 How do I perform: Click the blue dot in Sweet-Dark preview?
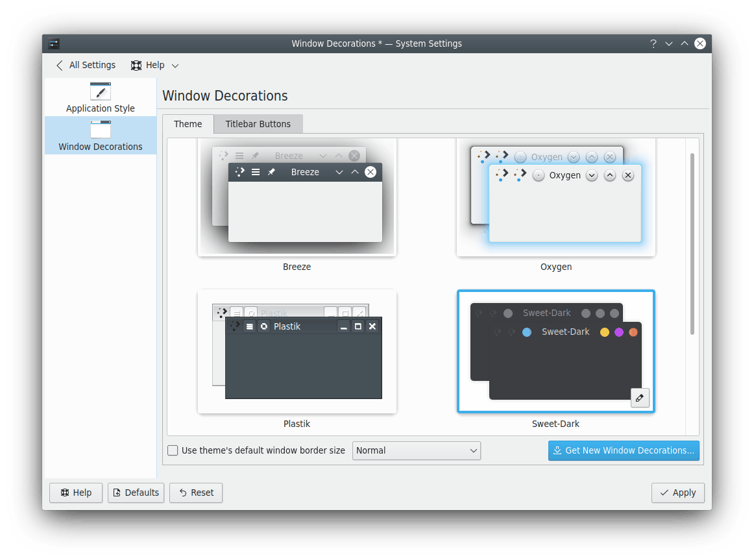tap(526, 332)
